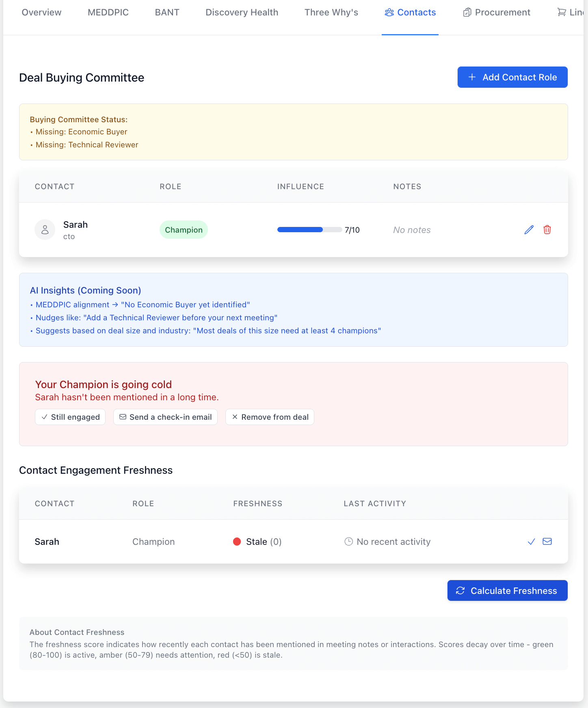Image resolution: width=588 pixels, height=708 pixels.
Task: Edit Sarah's contact role with pencil icon
Action: [529, 230]
